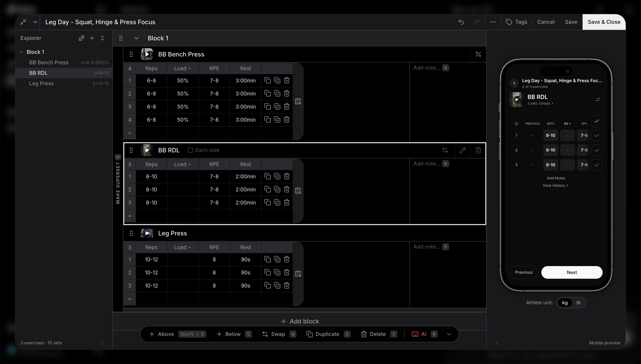
Task: Open the Load dropdown in Leg Press table
Action: coord(182,247)
